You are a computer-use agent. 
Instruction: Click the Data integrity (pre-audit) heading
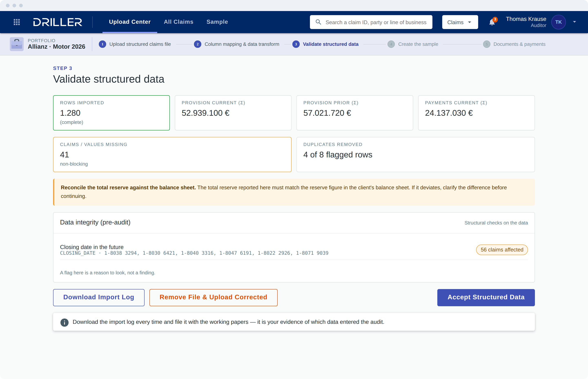pyautogui.click(x=95, y=222)
